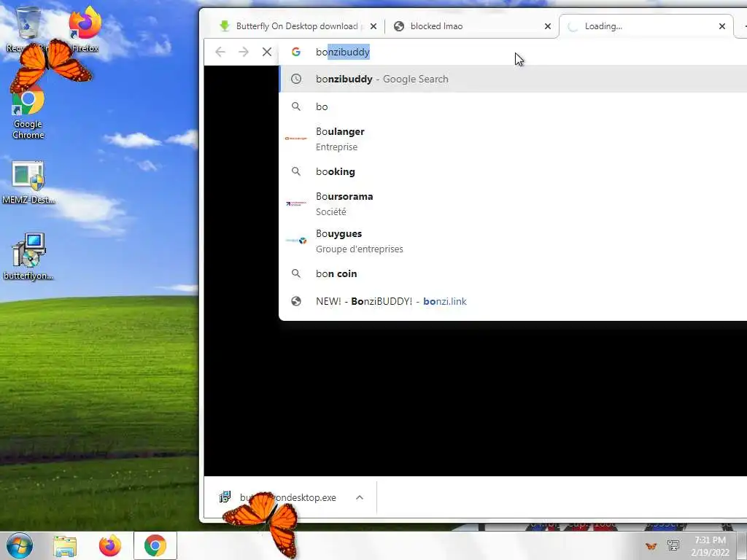Click the address bar with bonzibuddy text
The image size is (747, 560).
click(513, 52)
